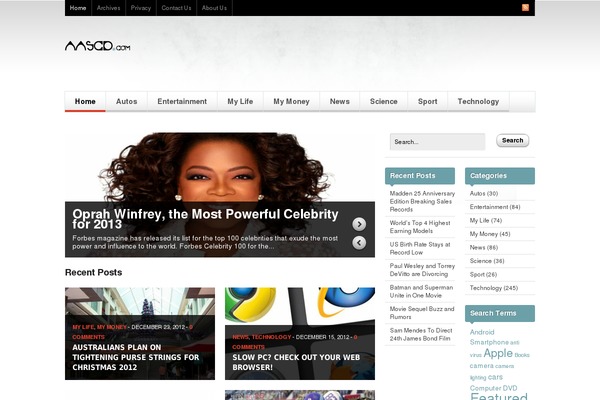The width and height of the screenshot is (600, 400).
Task: Open Movie Sequel Buzz and Rumors post
Action: (x=422, y=313)
